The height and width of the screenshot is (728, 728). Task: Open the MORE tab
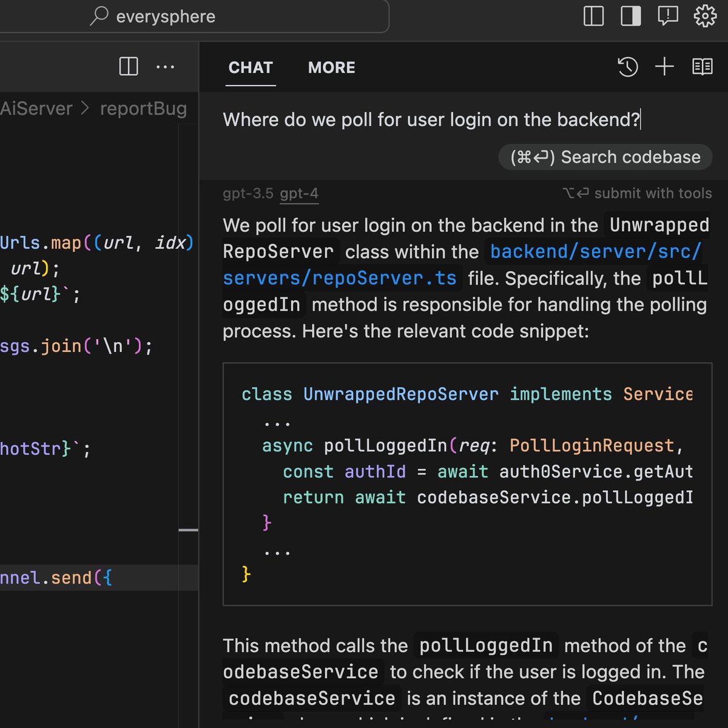coord(331,67)
